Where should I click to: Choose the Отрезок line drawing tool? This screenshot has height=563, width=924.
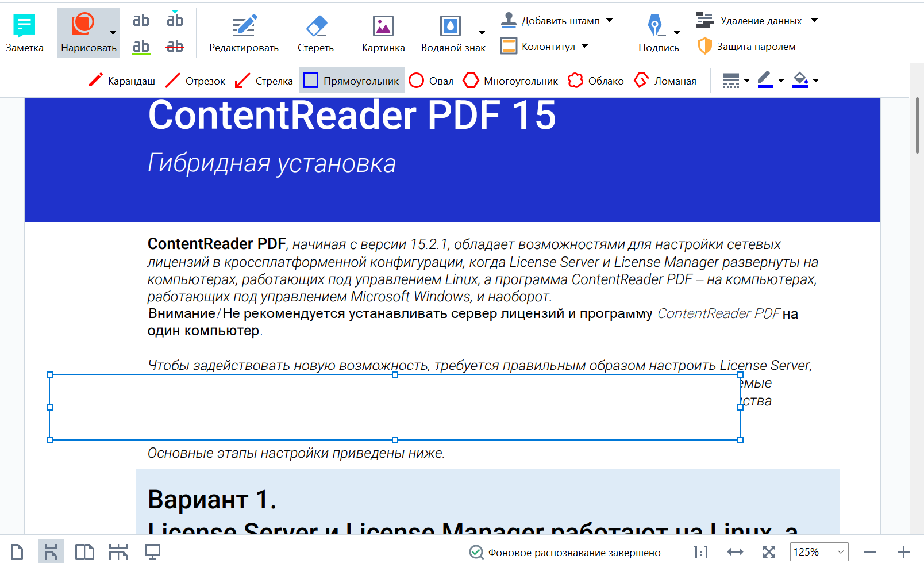[x=195, y=81]
